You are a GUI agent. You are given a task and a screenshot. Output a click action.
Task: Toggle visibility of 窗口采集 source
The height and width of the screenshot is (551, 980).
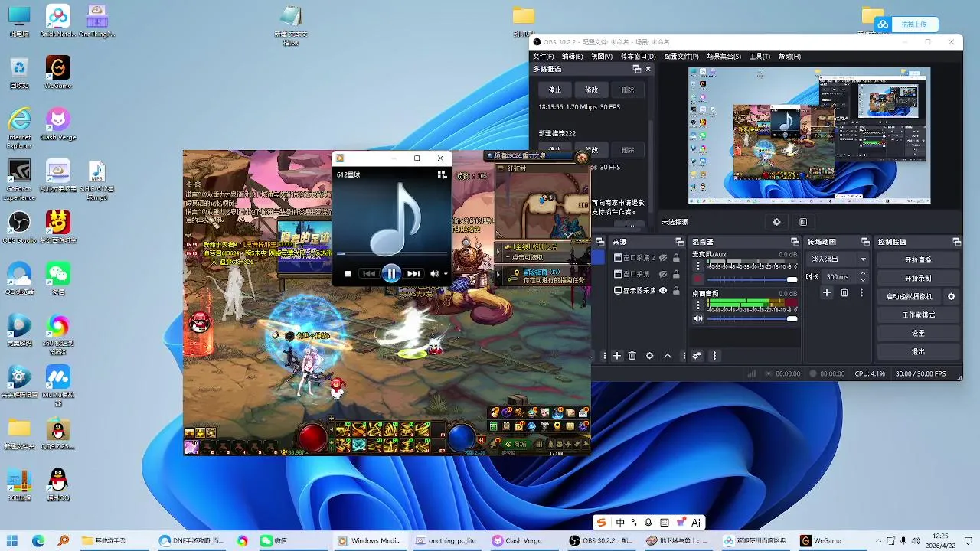pyautogui.click(x=663, y=274)
